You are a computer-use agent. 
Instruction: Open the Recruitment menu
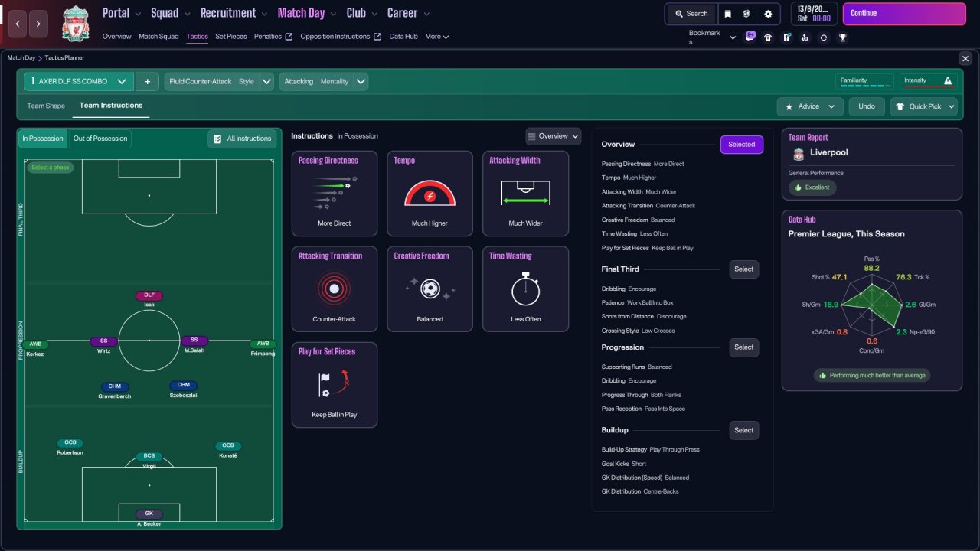(x=234, y=13)
